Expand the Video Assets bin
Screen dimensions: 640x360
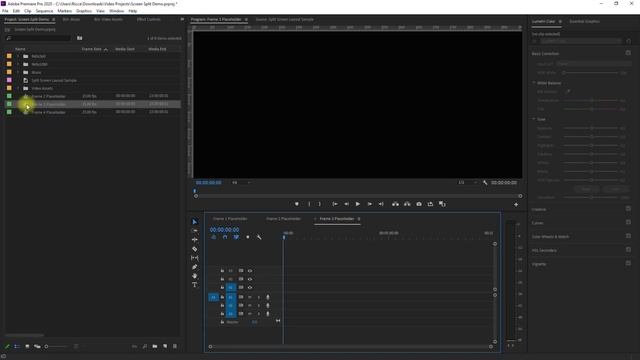(x=18, y=88)
